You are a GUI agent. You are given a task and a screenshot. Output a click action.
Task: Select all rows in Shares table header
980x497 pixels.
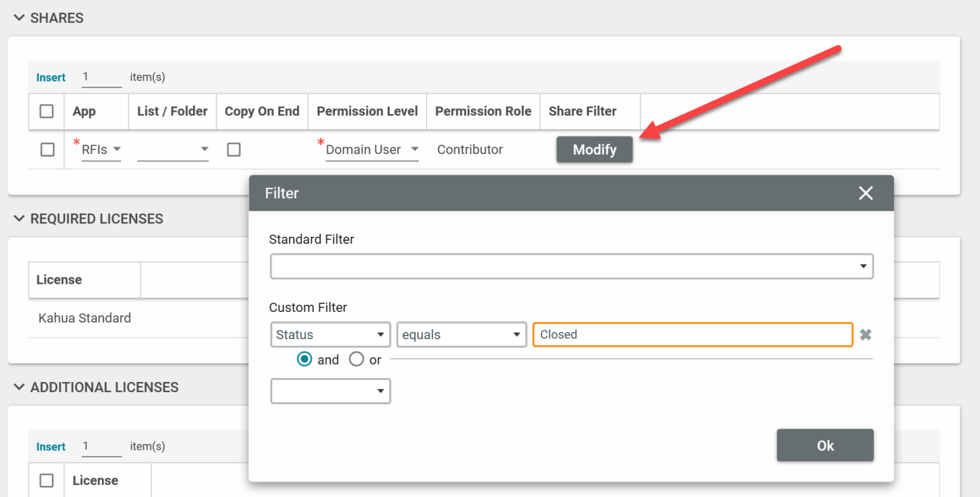(46, 112)
